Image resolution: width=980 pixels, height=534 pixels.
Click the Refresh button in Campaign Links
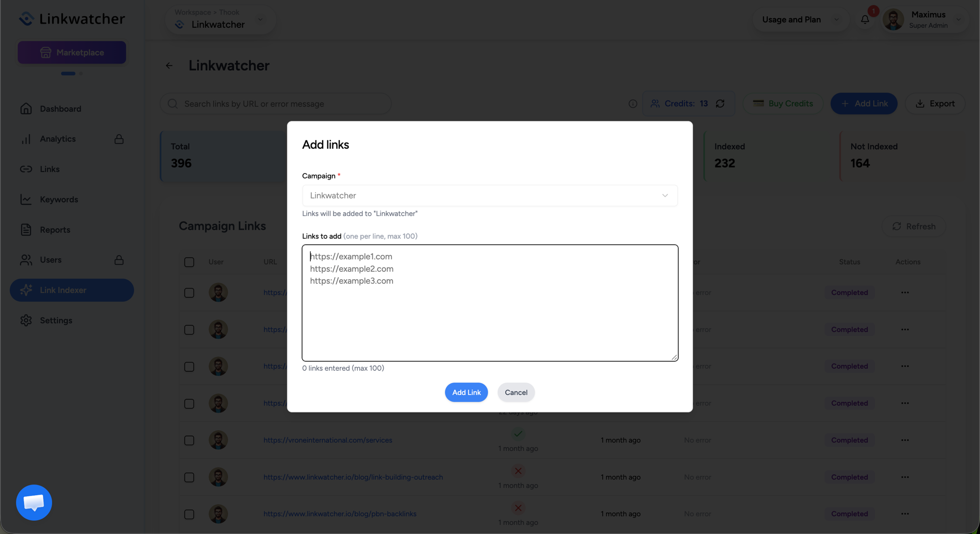[x=914, y=226]
